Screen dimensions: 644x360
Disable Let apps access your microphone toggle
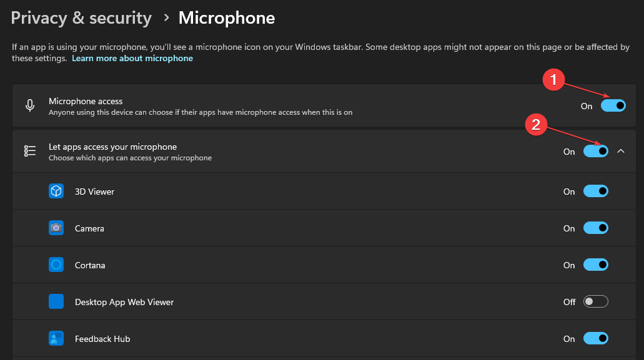[x=595, y=151]
